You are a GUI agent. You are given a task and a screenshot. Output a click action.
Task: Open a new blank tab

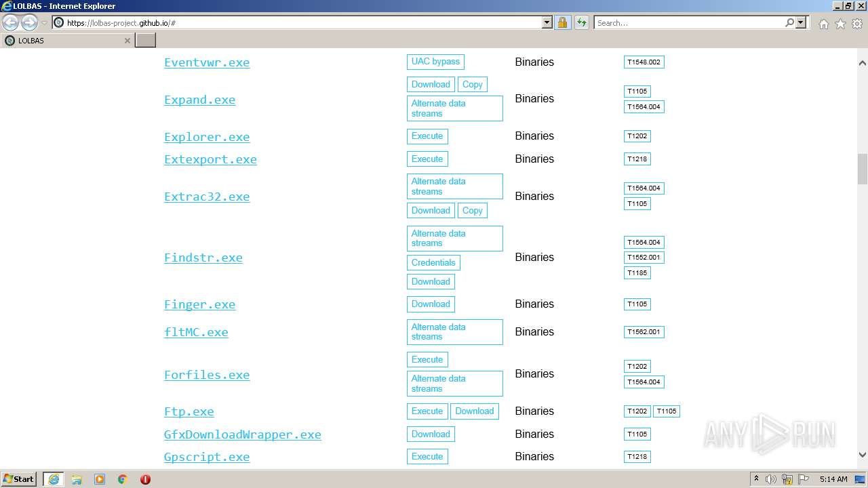pos(146,41)
